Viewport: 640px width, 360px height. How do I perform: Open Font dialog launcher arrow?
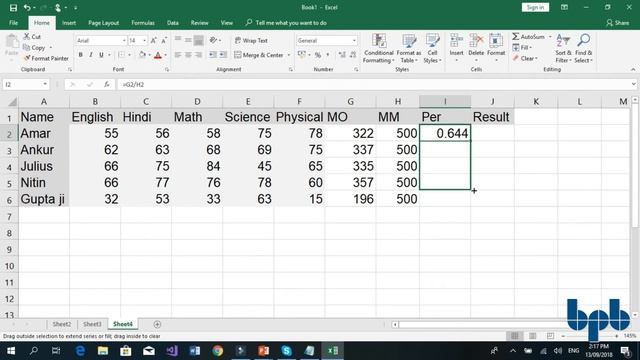pos(167,70)
